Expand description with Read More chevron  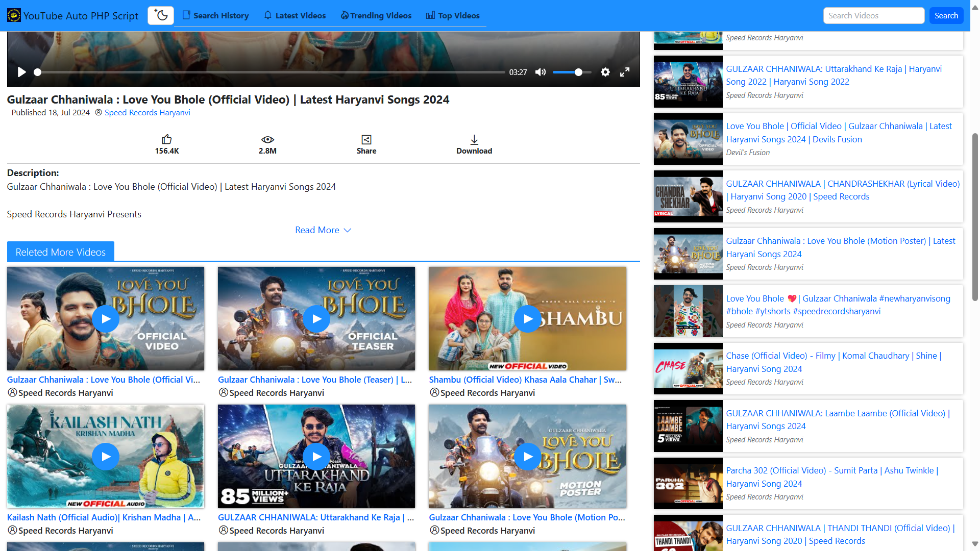pyautogui.click(x=348, y=230)
